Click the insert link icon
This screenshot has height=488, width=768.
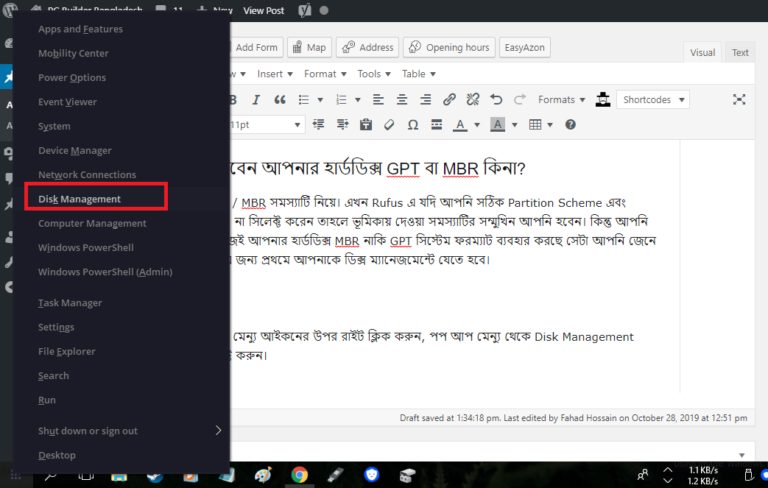pyautogui.click(x=449, y=100)
